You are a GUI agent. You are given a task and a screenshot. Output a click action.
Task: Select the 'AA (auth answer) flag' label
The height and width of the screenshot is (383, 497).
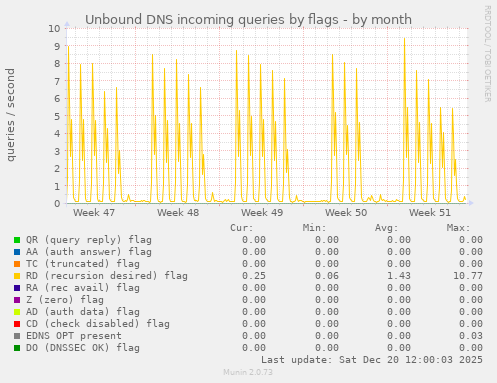click(x=89, y=252)
